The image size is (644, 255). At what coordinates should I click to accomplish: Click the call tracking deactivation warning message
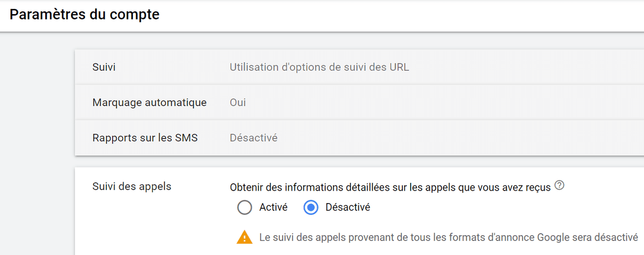pos(448,237)
